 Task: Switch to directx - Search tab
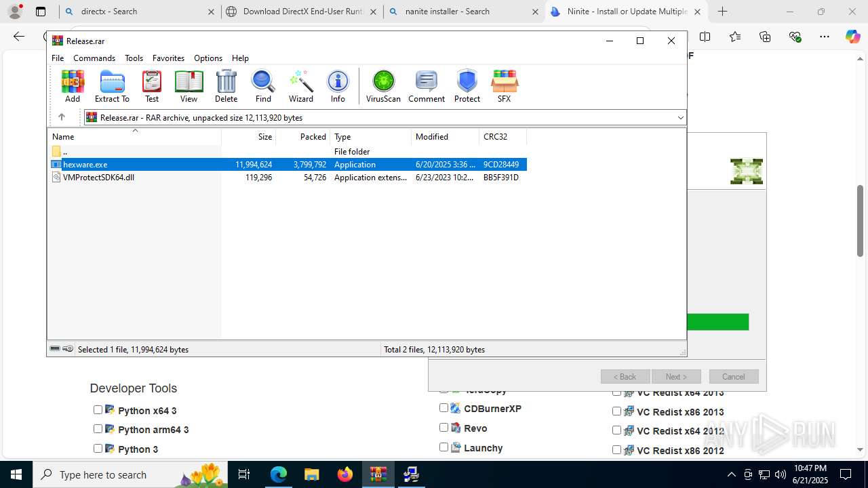(139, 12)
